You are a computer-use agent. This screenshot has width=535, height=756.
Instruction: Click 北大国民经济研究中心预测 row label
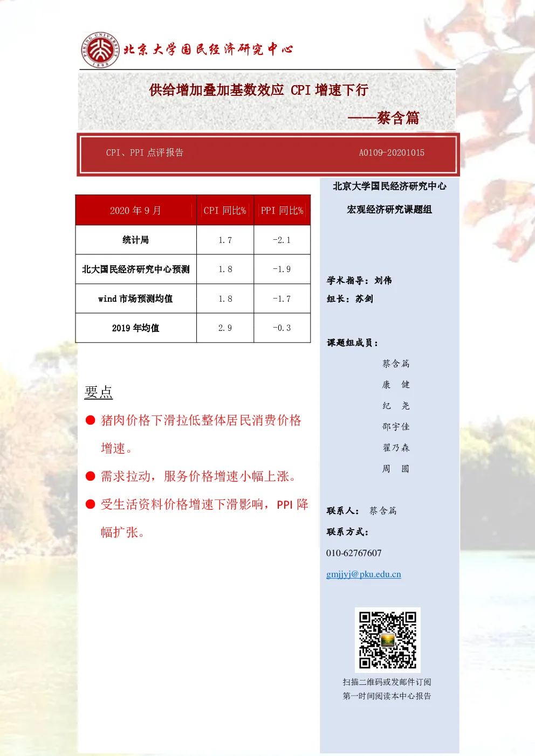pos(136,269)
